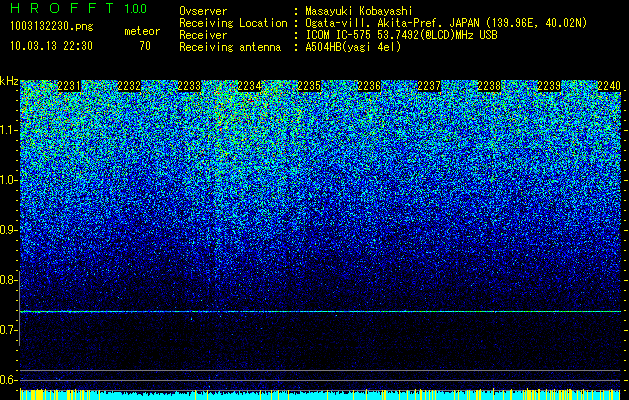Screen dimensions: 629x400
Task: Click the time marker 2239
Action: [549, 86]
